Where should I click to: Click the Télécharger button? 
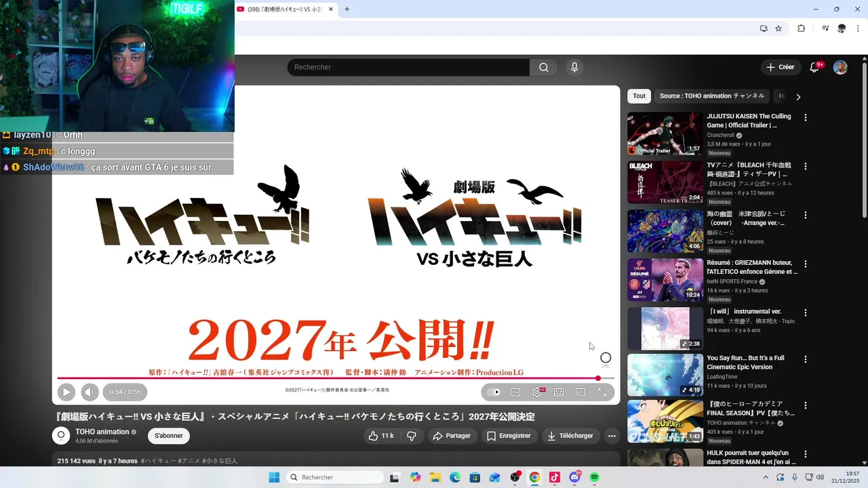coord(570,436)
